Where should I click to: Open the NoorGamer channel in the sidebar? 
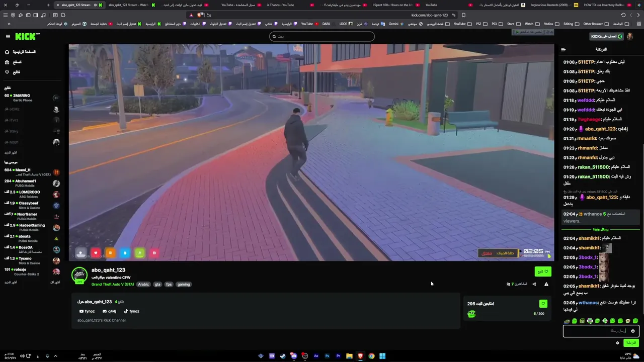(x=31, y=216)
